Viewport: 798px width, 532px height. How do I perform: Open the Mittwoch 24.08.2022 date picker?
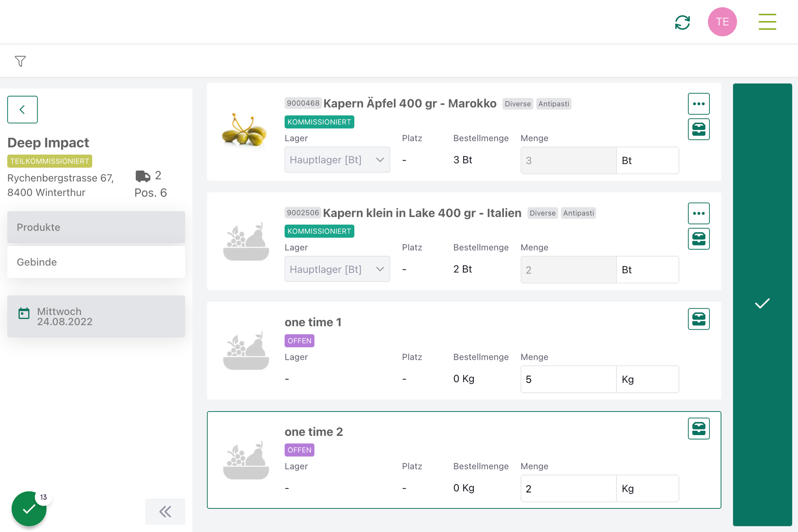click(96, 316)
